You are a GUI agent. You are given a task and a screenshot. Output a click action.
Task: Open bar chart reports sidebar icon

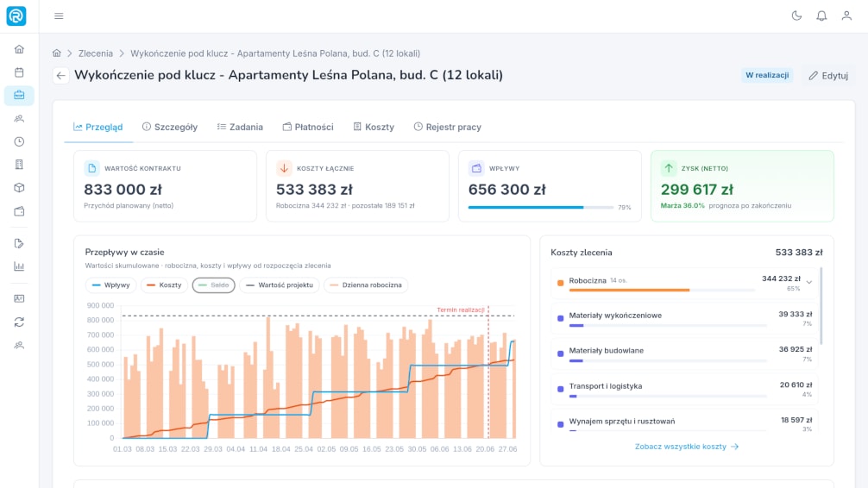pyautogui.click(x=19, y=266)
